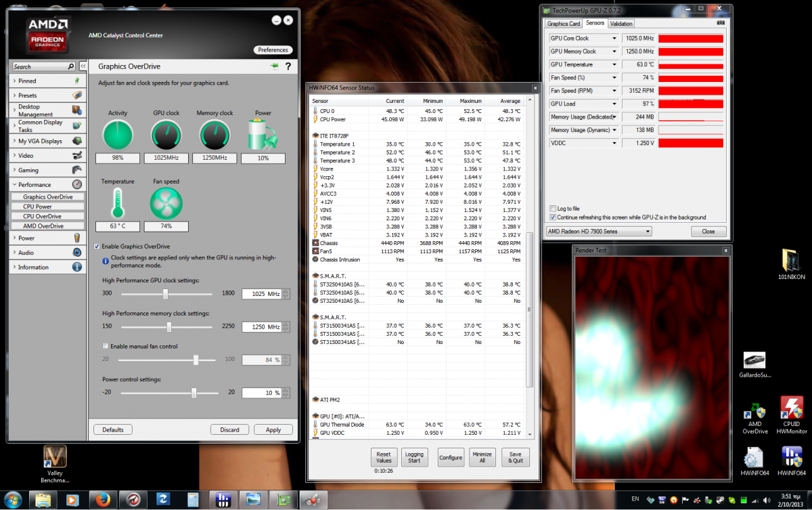The height and width of the screenshot is (510, 812).
Task: Select the 101NIKON folder on desktop
Action: coord(791,265)
